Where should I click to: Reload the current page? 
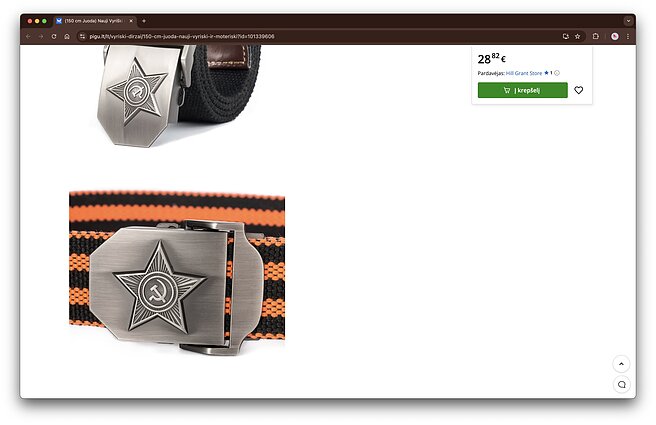[x=54, y=36]
